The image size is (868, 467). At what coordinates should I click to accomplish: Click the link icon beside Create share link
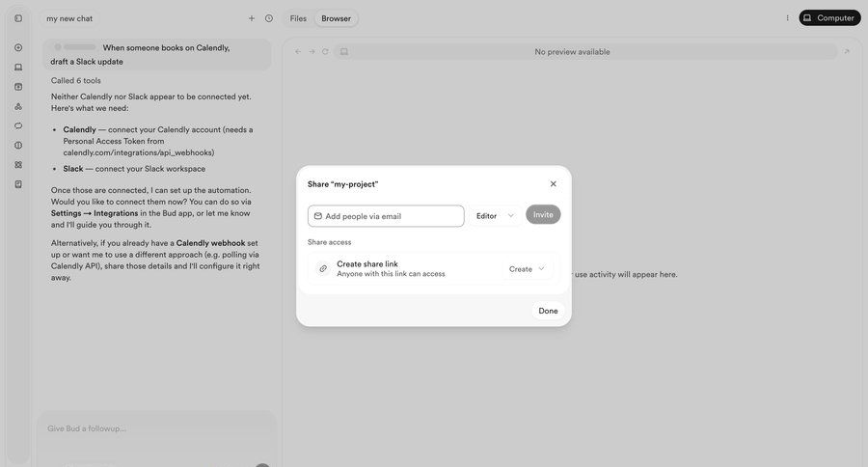coord(323,268)
